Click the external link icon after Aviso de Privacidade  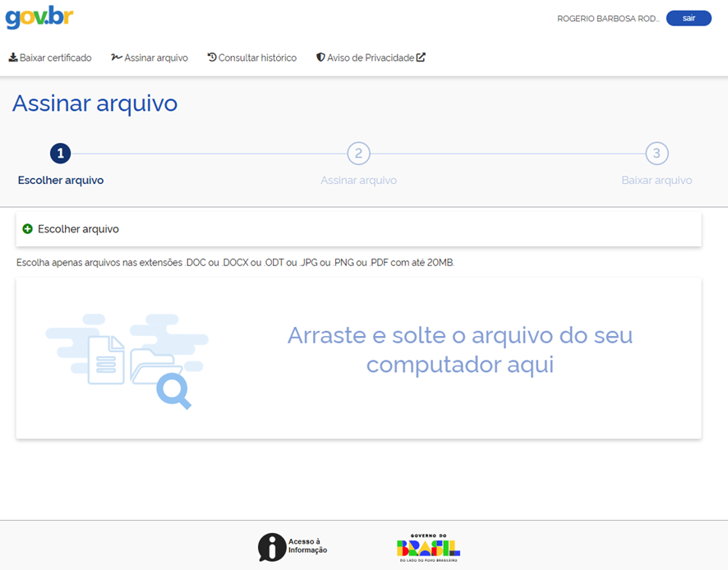pyautogui.click(x=421, y=57)
